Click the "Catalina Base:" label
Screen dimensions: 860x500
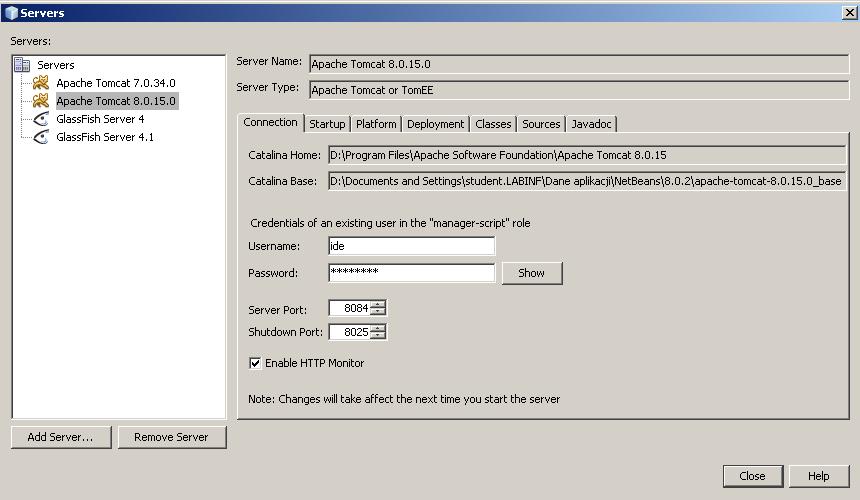282,181
